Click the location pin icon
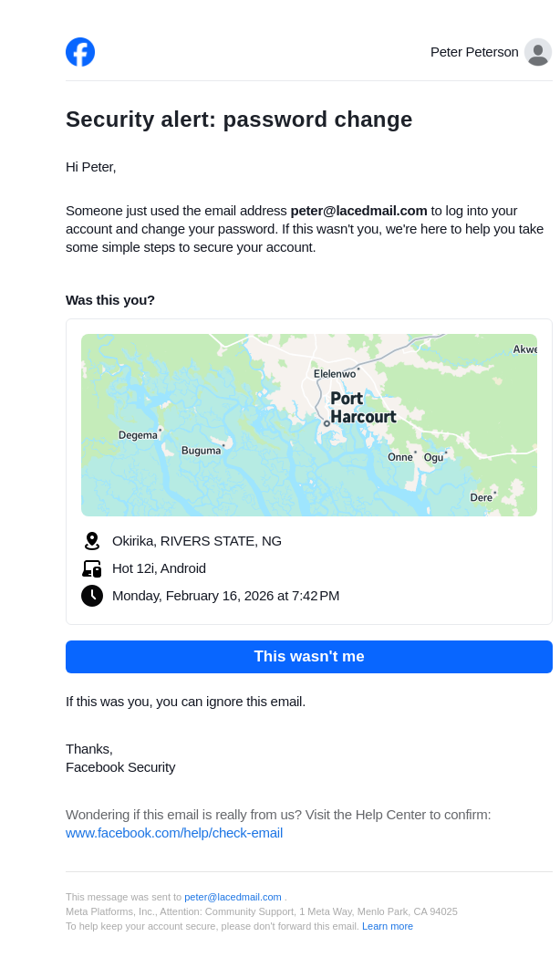Screen dimensions: 560x968 pos(91,541)
